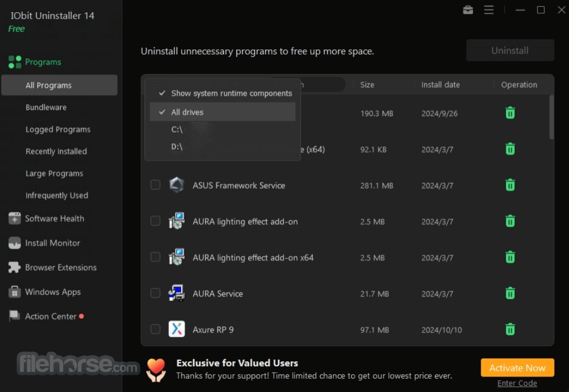569x392 pixels.
Task: Click trash icon for the 190.3 MB program
Action: click(510, 113)
